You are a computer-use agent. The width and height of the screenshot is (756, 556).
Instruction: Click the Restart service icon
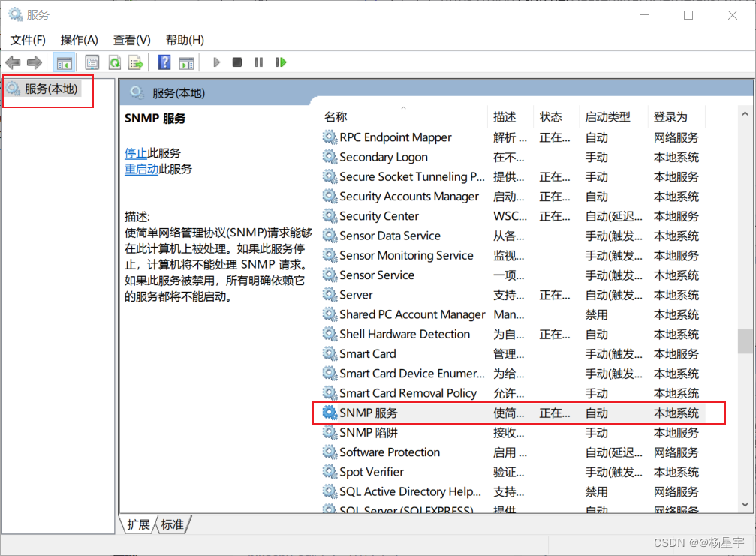pos(281,62)
